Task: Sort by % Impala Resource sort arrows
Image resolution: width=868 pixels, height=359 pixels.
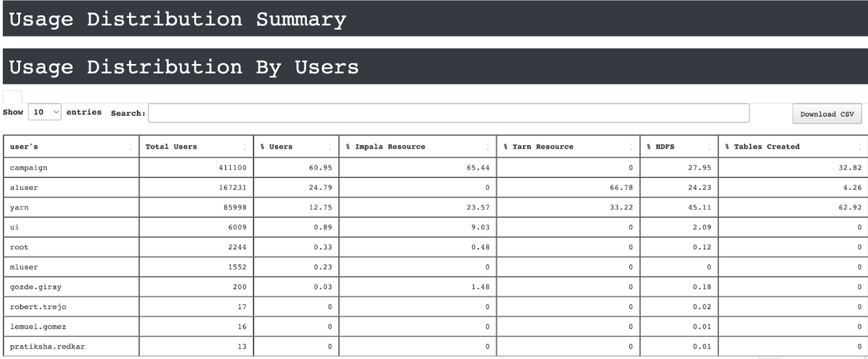Action: click(488, 147)
